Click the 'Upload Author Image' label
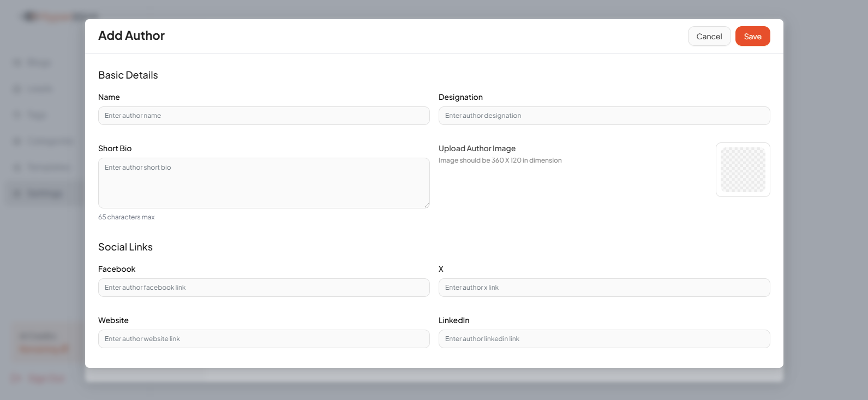The image size is (868, 400). tap(477, 148)
